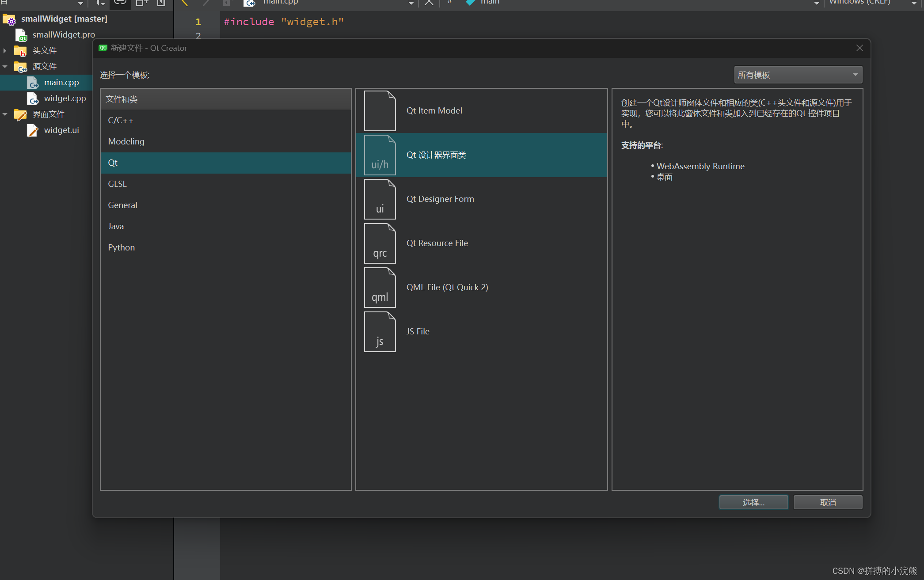Viewport: 924px width, 580px height.
Task: Collapse the 界面文件 folder node
Action: (x=5, y=114)
